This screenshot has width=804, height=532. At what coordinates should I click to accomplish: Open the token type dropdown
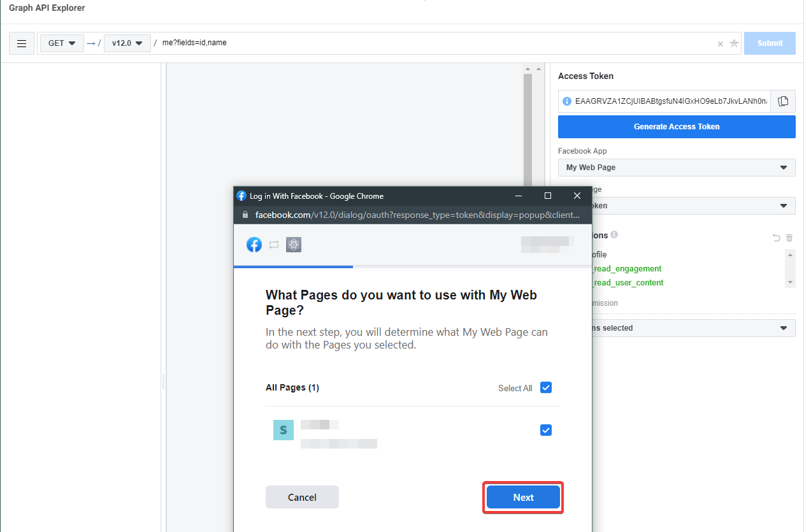[693, 206]
